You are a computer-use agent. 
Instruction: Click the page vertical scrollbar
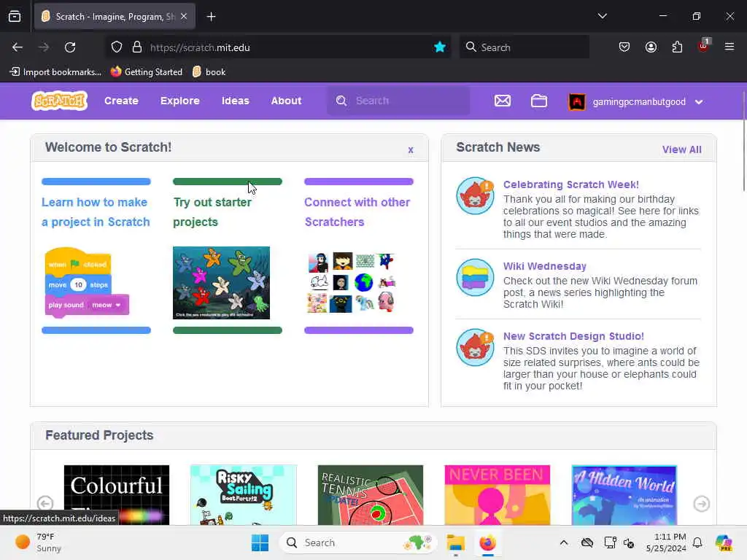point(743,141)
